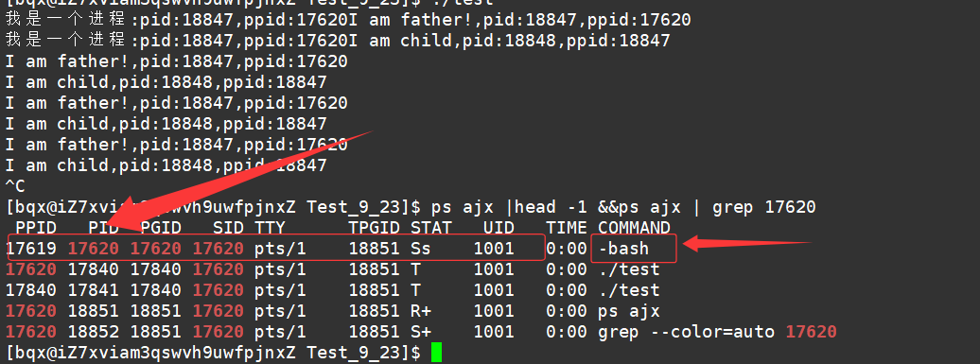Click the T status in row PID 17841

415,289
